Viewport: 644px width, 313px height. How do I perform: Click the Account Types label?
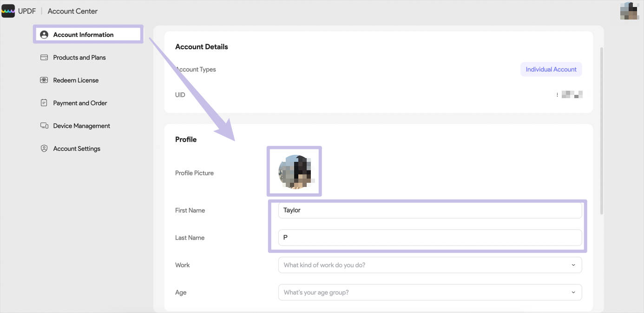pos(196,69)
